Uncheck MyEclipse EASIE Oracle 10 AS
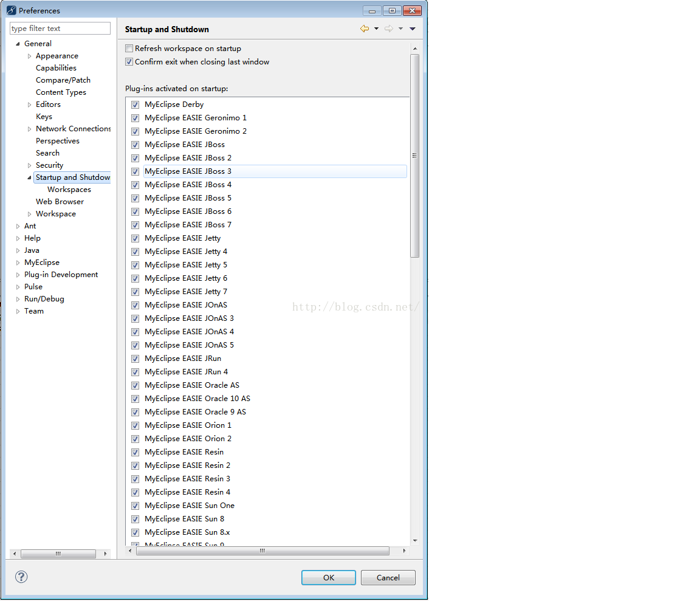The height and width of the screenshot is (601, 700). coord(136,399)
